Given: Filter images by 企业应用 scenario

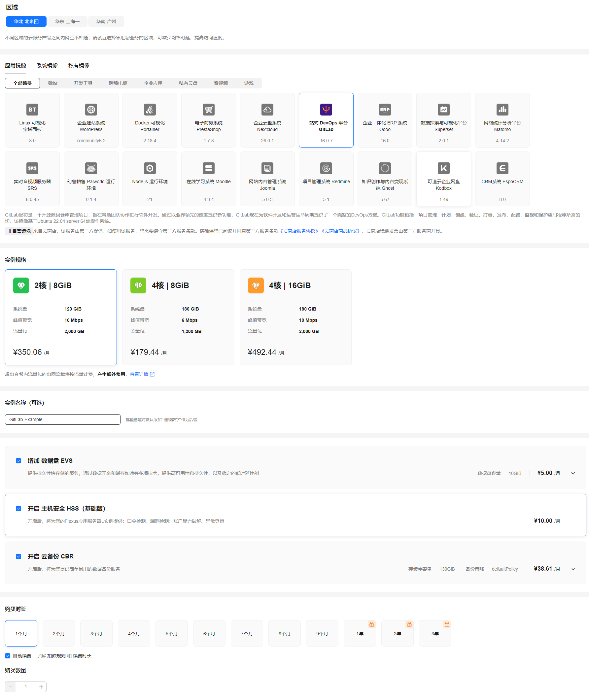Looking at the screenshot, I should [153, 83].
